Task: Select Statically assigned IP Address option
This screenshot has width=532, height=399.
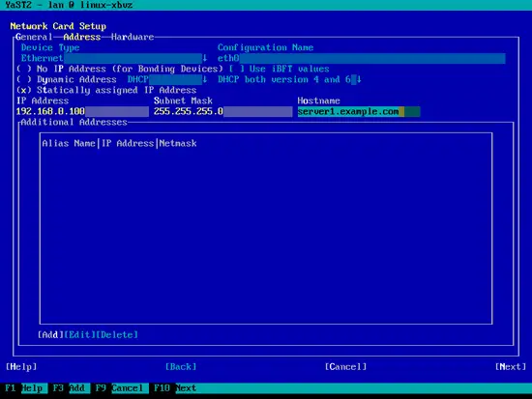Action: click(x=106, y=90)
